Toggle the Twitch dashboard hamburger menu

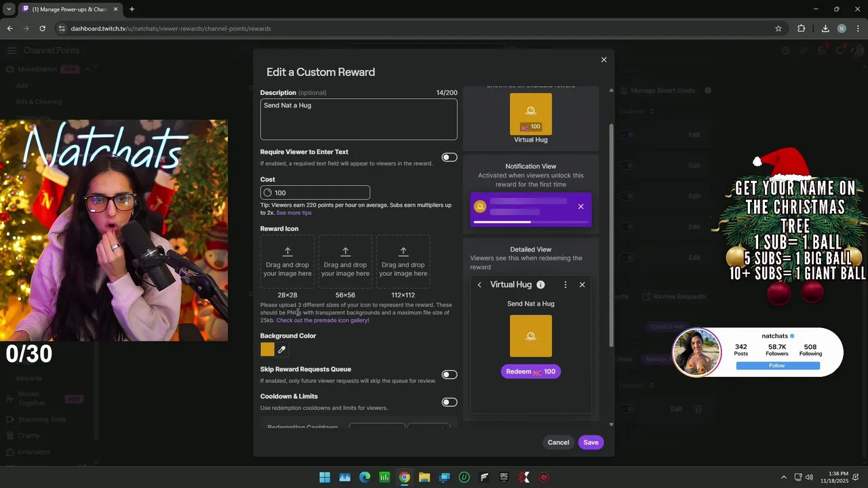click(x=12, y=50)
